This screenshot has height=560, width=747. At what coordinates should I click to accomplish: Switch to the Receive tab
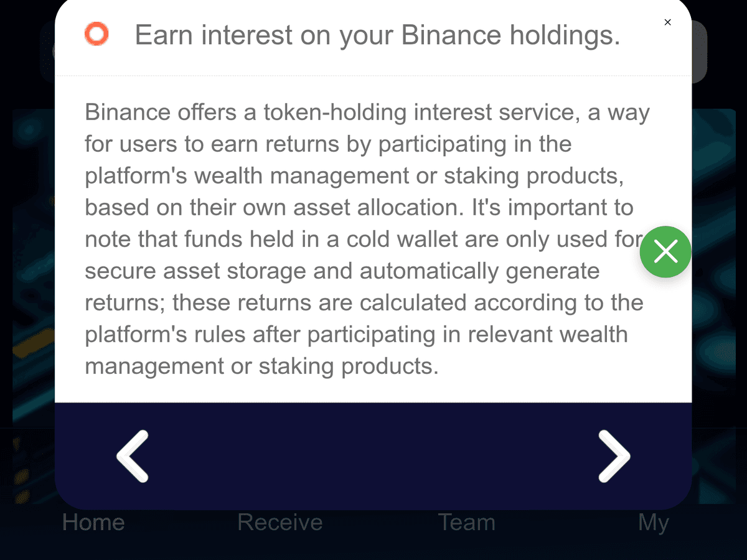click(280, 522)
